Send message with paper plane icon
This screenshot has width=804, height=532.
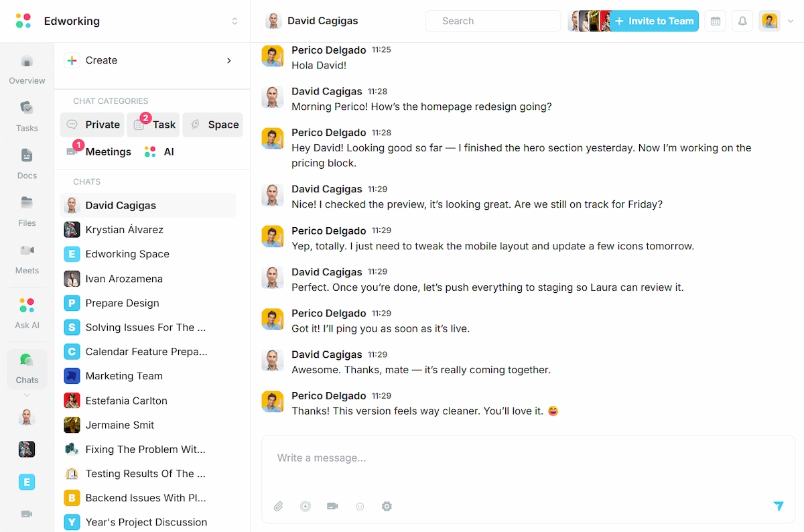[778, 507]
